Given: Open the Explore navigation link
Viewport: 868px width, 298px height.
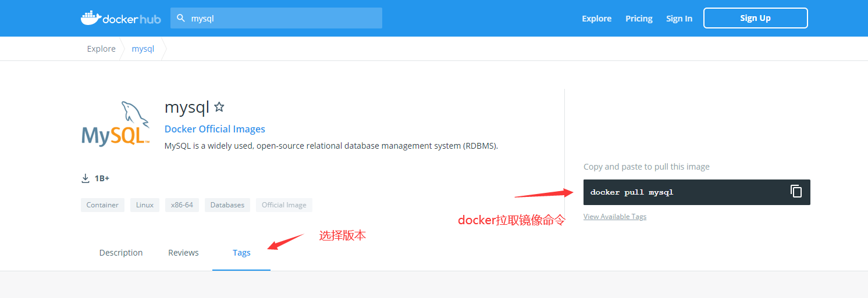Looking at the screenshot, I should pyautogui.click(x=596, y=19).
